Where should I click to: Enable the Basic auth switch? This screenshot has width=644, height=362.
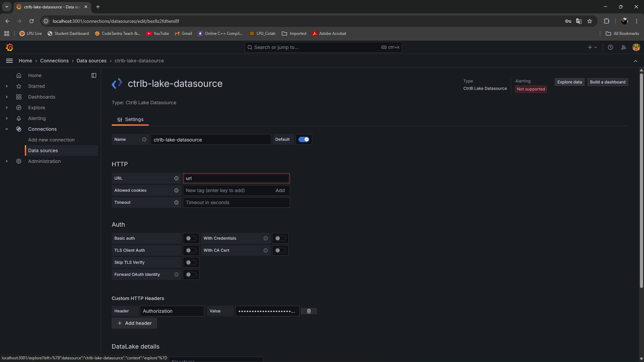191,238
